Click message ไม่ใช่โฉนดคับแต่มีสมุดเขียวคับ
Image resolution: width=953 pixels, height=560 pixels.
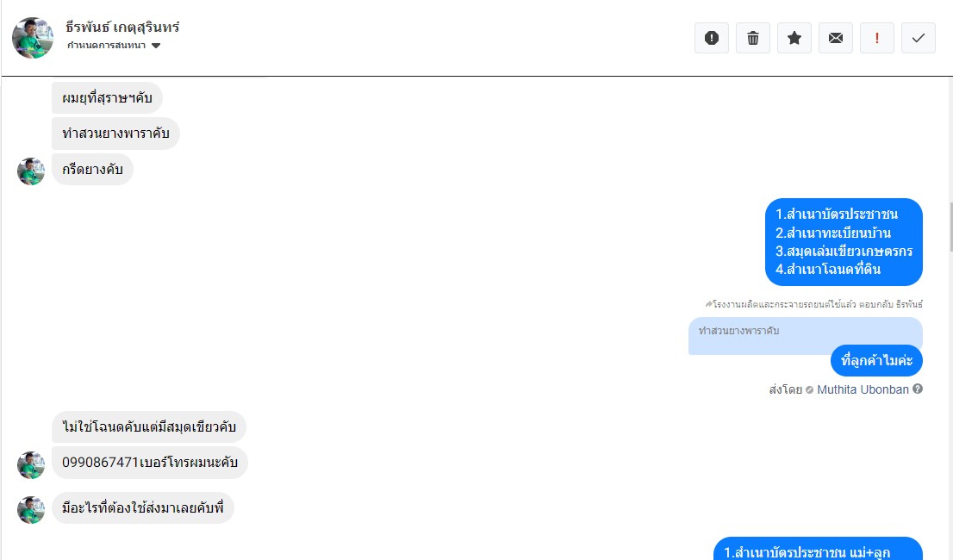(x=149, y=427)
